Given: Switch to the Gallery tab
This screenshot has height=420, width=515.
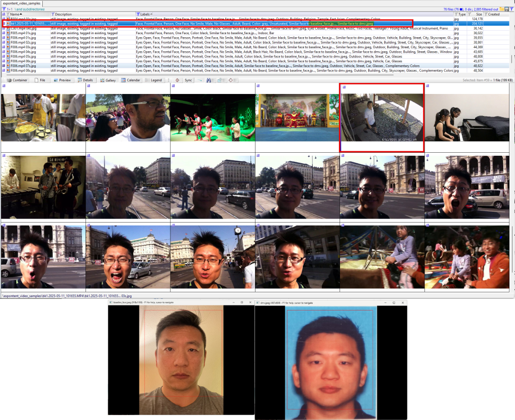Looking at the screenshot, I should pos(108,80).
